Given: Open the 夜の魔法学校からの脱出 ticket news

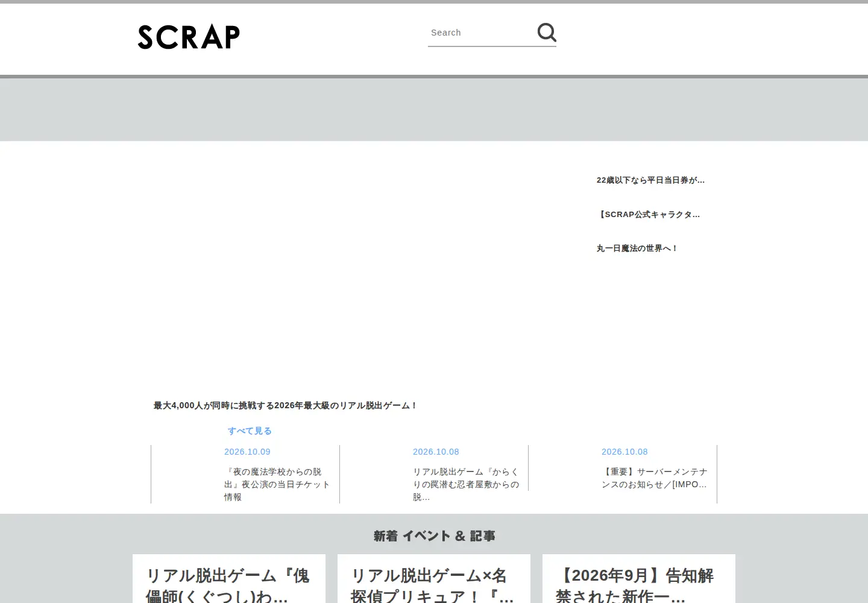Looking at the screenshot, I should (x=277, y=484).
